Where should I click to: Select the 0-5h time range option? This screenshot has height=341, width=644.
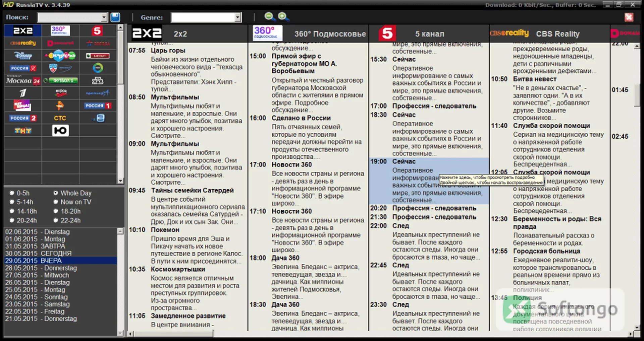click(x=19, y=193)
